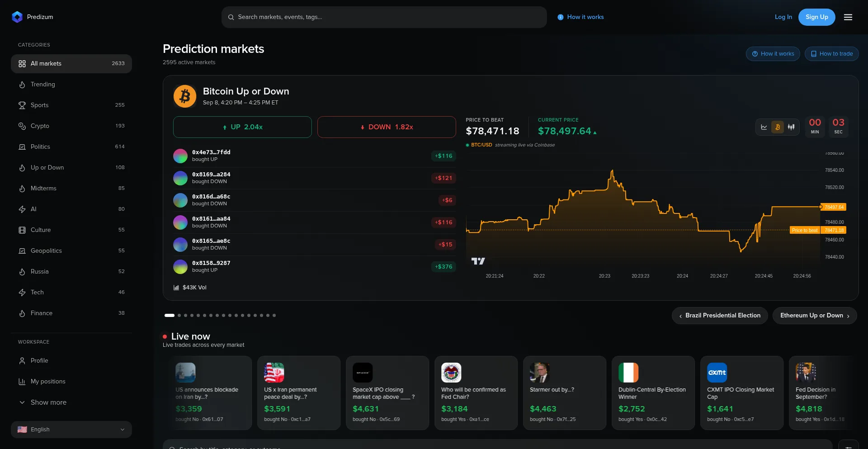
Task: Open the CXMT IPO Closing Market Cap card
Action: tap(742, 393)
